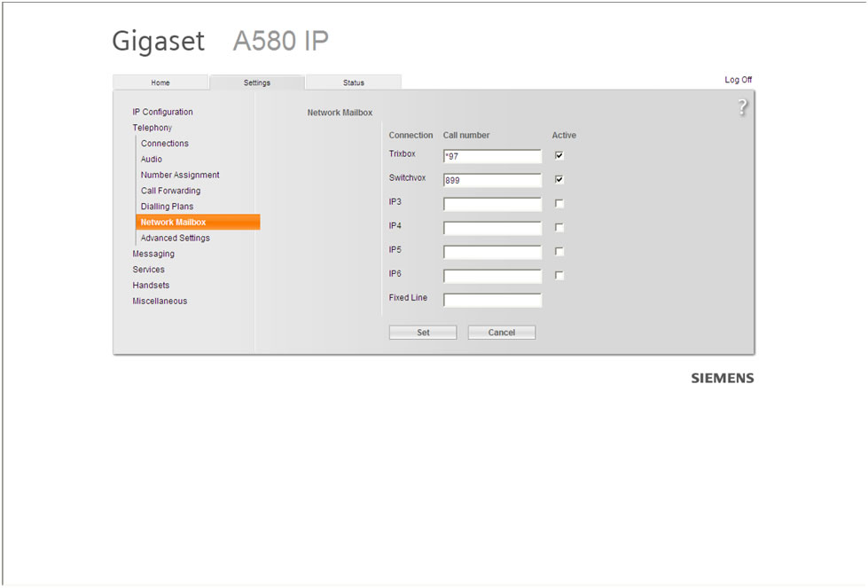Click the IP5 call number field
This screenshot has width=868, height=588.
(x=492, y=252)
